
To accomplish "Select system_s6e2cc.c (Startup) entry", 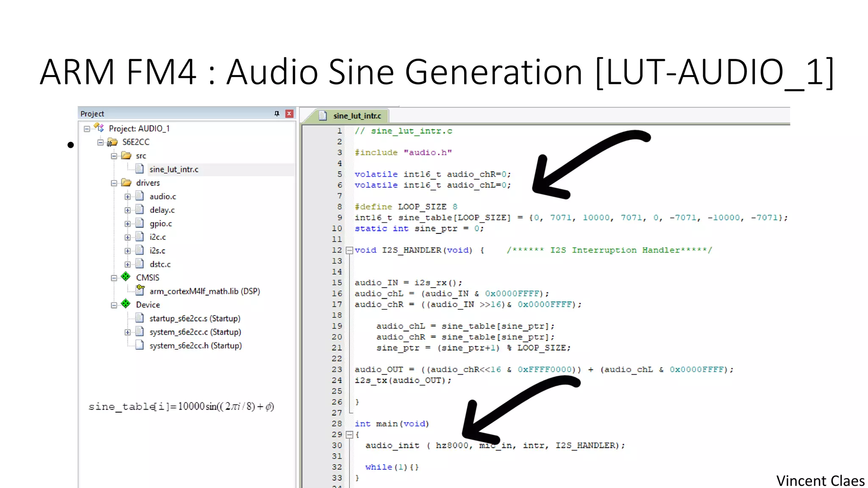I will point(195,332).
